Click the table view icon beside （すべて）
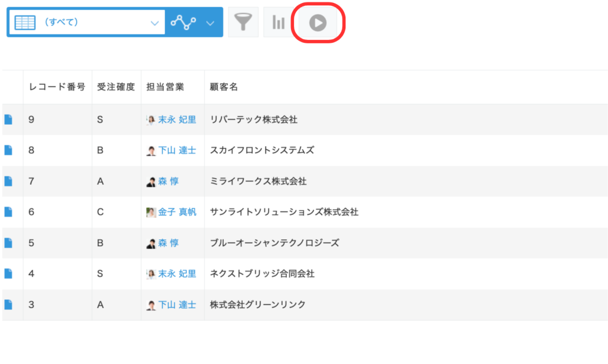Viewport: 608px width, 364px height. click(25, 23)
